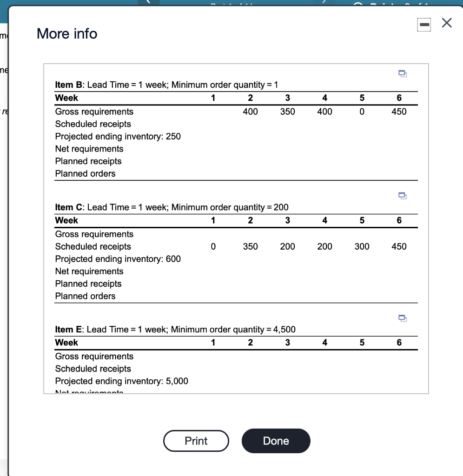Click 'Projected ending inventory: 5,000' in Item E
463x476 pixels.
[121, 381]
